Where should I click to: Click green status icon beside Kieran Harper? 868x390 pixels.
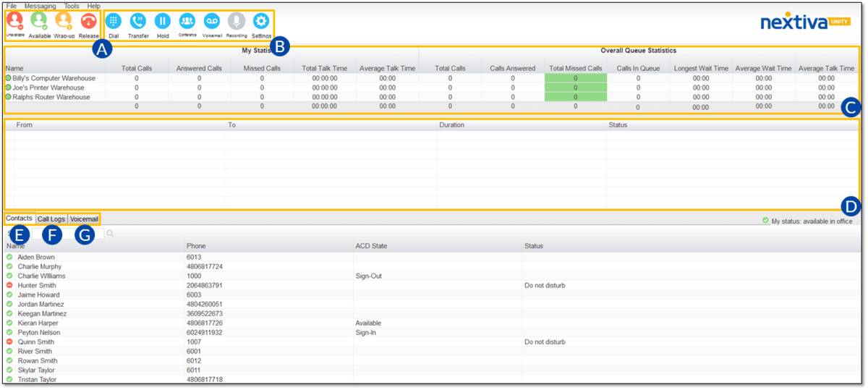click(x=9, y=323)
